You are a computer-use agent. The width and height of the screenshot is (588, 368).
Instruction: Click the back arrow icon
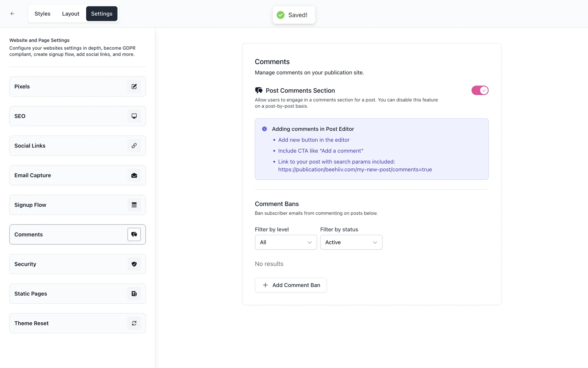click(x=12, y=13)
